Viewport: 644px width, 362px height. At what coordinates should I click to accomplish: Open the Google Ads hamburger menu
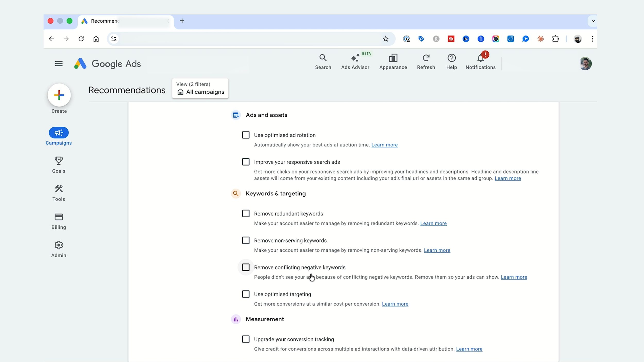pos(59,64)
